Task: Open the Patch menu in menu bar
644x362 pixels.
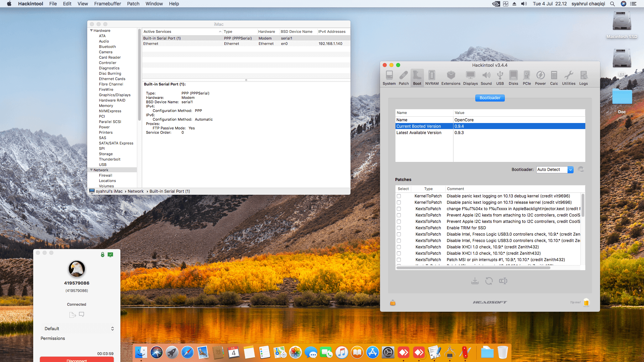Action: (133, 4)
